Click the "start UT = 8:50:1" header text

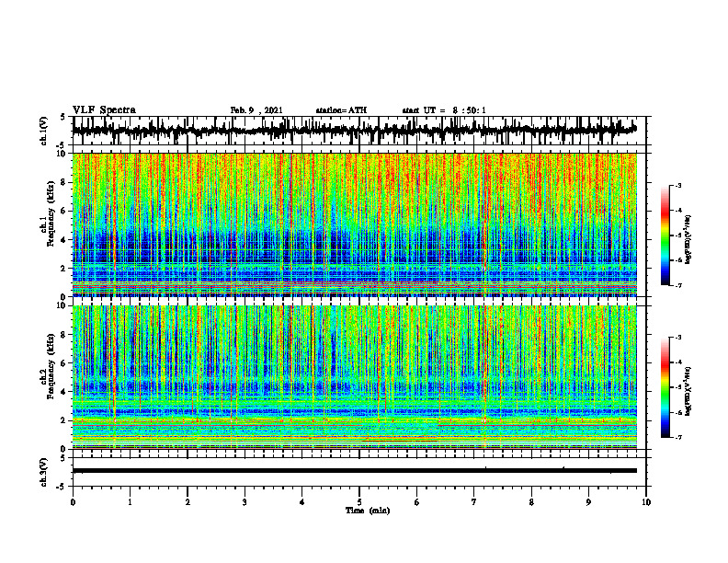pos(444,110)
